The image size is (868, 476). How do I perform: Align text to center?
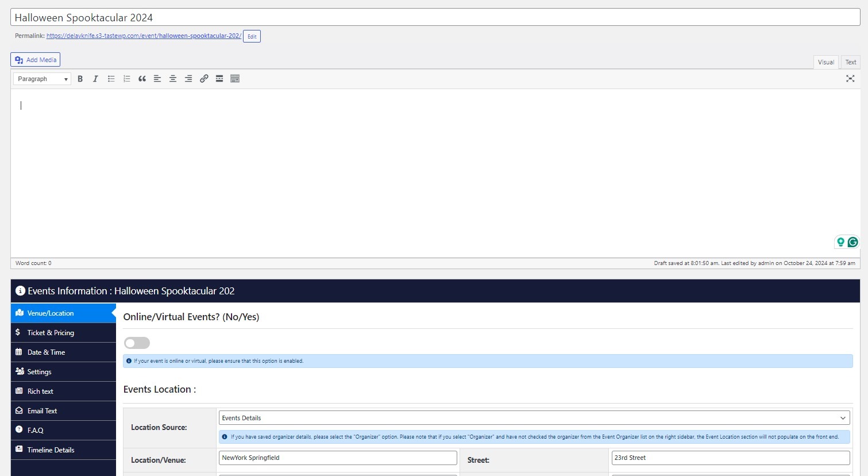(172, 79)
